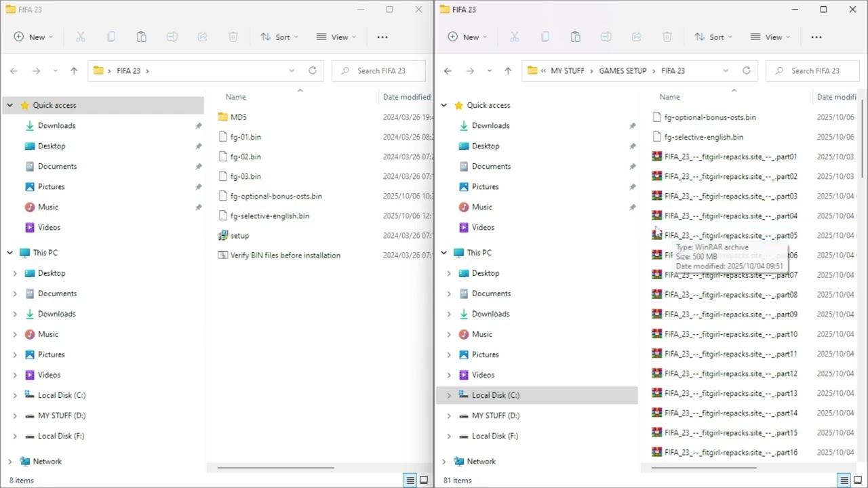Switch left window to large thumbnails view

point(424,481)
